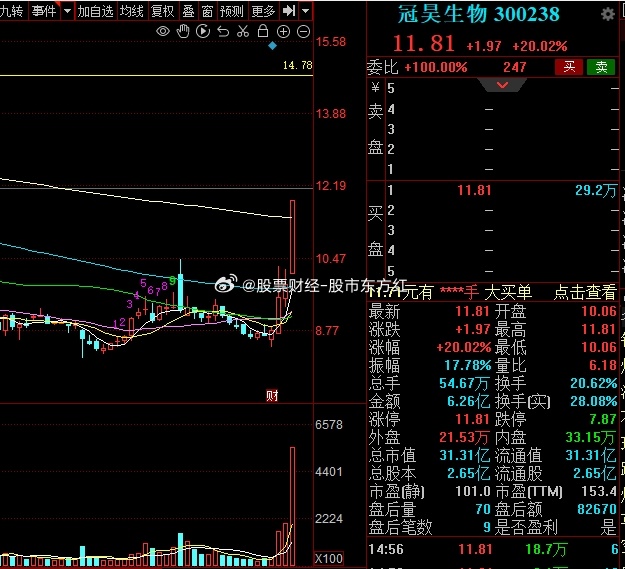
Task: Zoom in with the plus icon
Action: 283,32
